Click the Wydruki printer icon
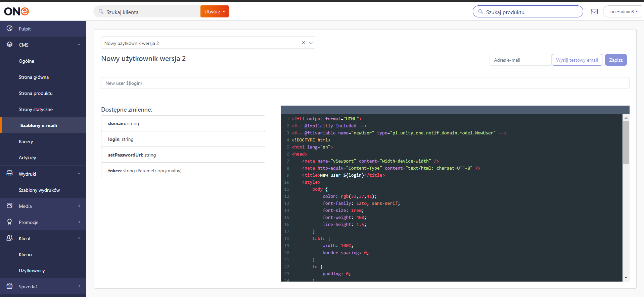 click(x=10, y=174)
